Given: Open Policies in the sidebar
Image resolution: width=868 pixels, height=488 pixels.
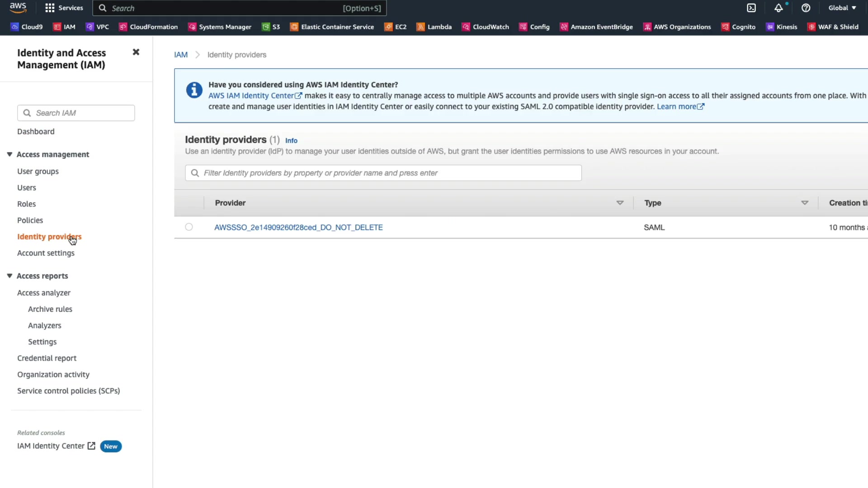Looking at the screenshot, I should pyautogui.click(x=30, y=221).
